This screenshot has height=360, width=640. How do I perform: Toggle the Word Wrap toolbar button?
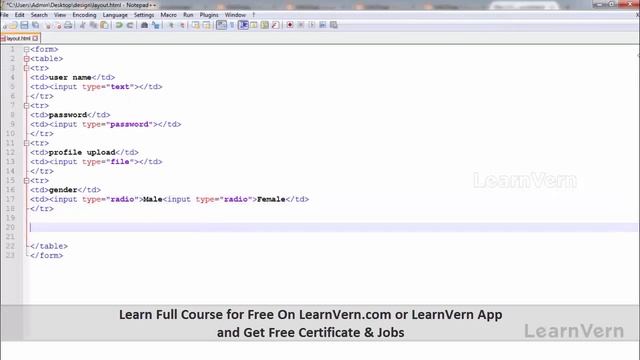[221, 25]
